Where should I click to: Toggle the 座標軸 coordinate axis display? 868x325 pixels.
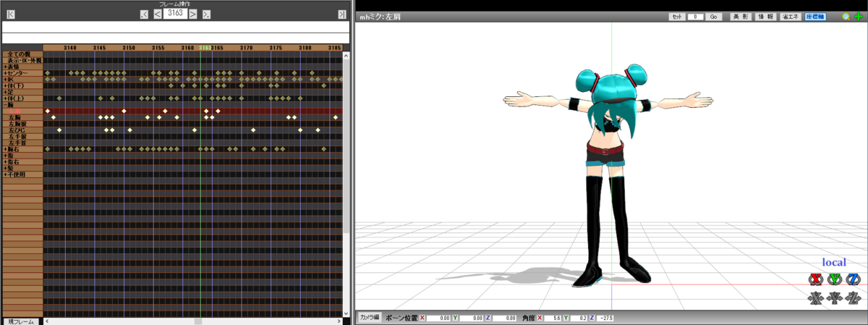pyautogui.click(x=815, y=17)
